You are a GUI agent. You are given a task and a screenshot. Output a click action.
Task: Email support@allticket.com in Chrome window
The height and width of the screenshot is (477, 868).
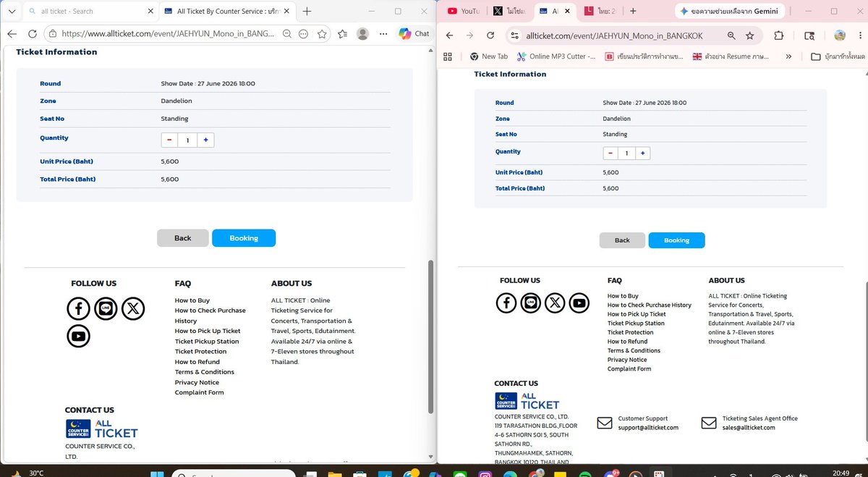pos(648,428)
